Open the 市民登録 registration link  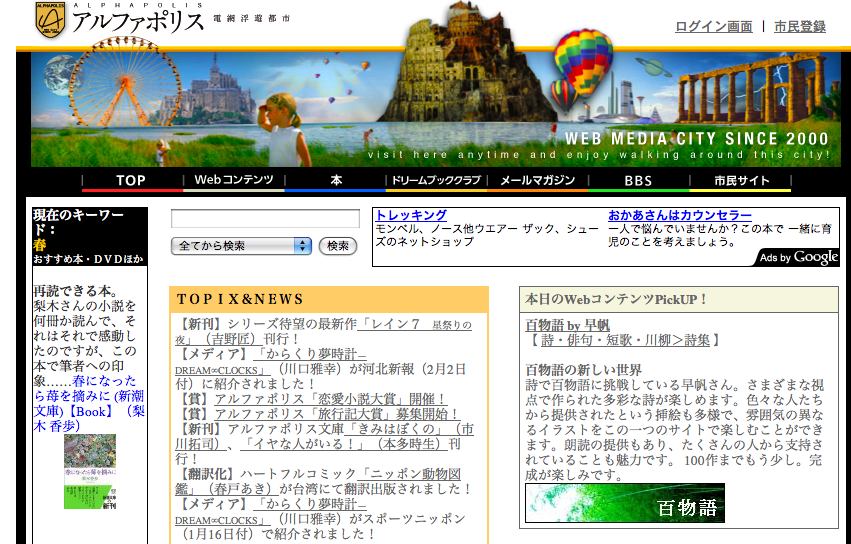click(x=800, y=27)
